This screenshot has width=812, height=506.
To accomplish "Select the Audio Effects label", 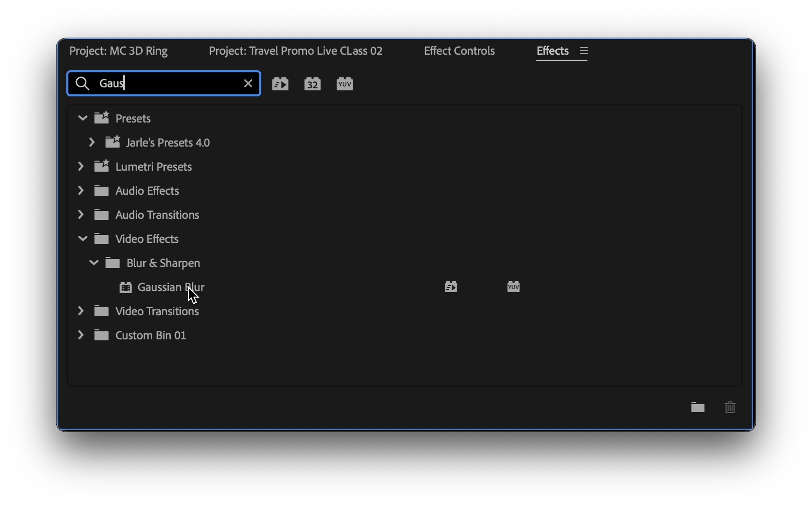I will (x=147, y=191).
